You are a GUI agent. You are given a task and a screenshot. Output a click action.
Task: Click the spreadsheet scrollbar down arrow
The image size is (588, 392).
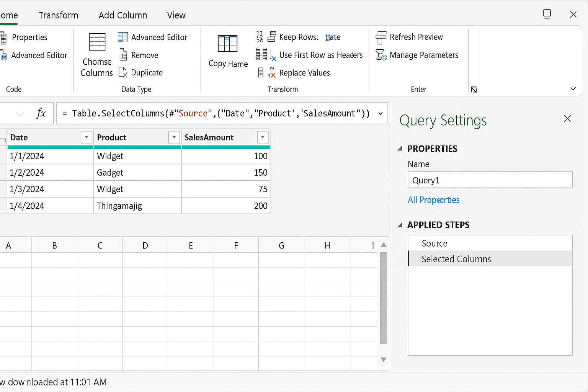point(384,359)
